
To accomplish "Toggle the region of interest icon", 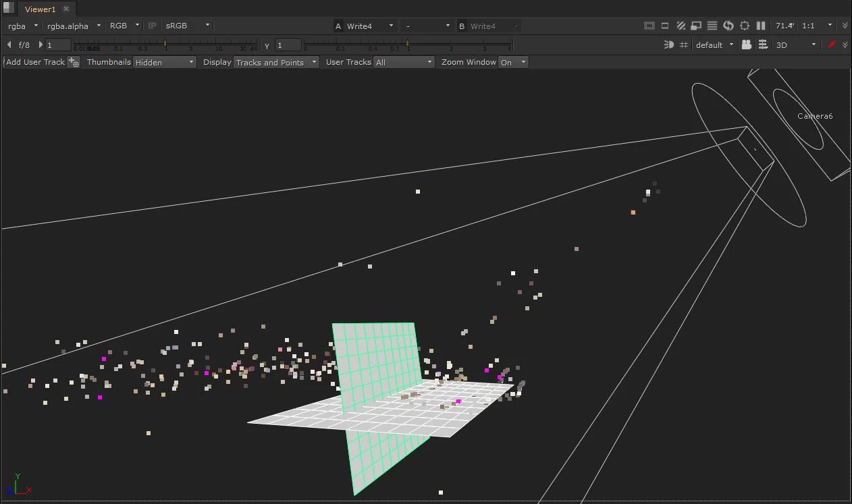I will [x=665, y=26].
